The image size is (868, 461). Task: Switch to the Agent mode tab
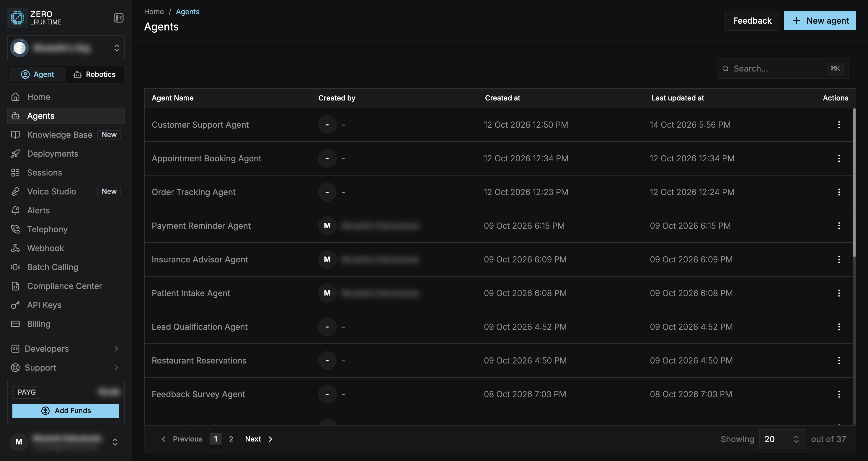37,74
